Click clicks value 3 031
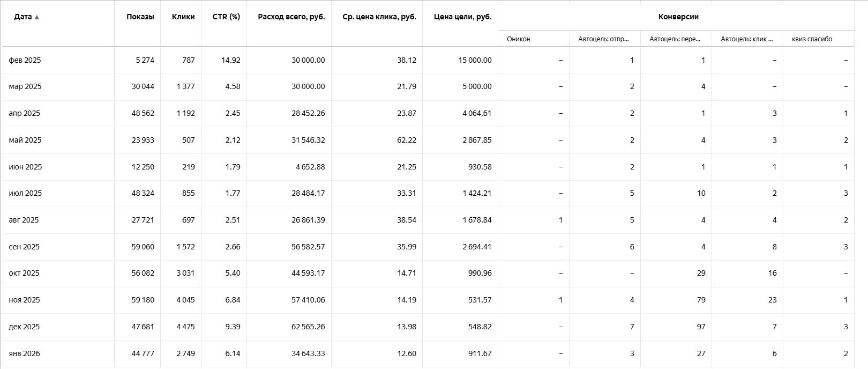 [x=185, y=273]
